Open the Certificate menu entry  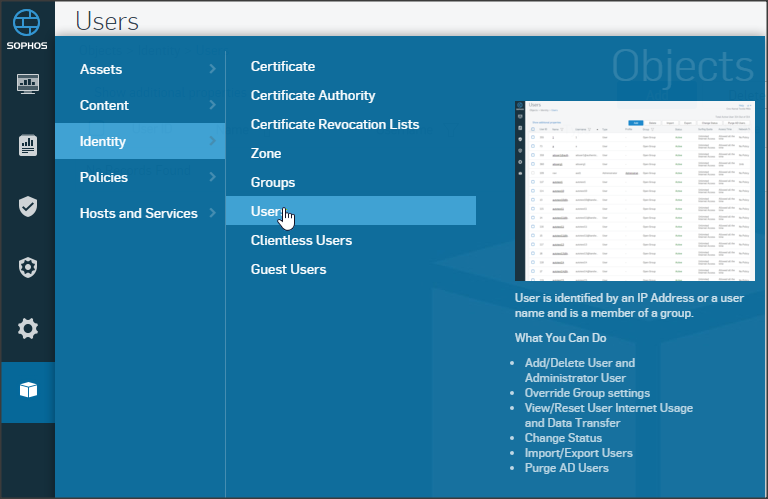(283, 66)
